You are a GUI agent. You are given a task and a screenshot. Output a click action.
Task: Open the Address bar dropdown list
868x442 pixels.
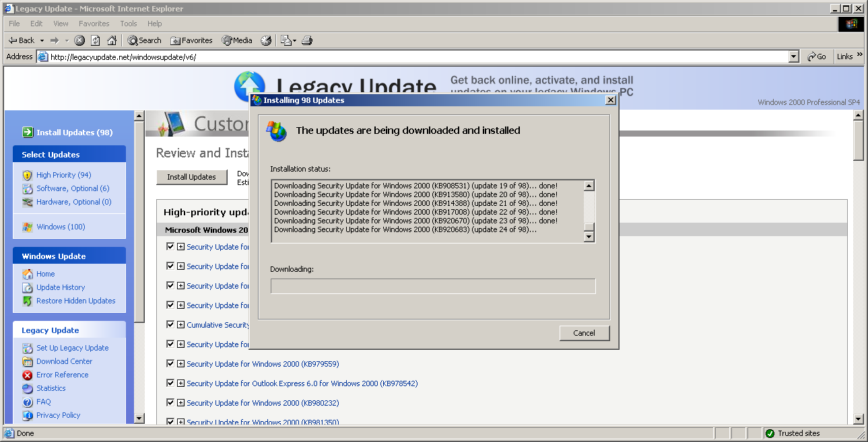pyautogui.click(x=793, y=57)
